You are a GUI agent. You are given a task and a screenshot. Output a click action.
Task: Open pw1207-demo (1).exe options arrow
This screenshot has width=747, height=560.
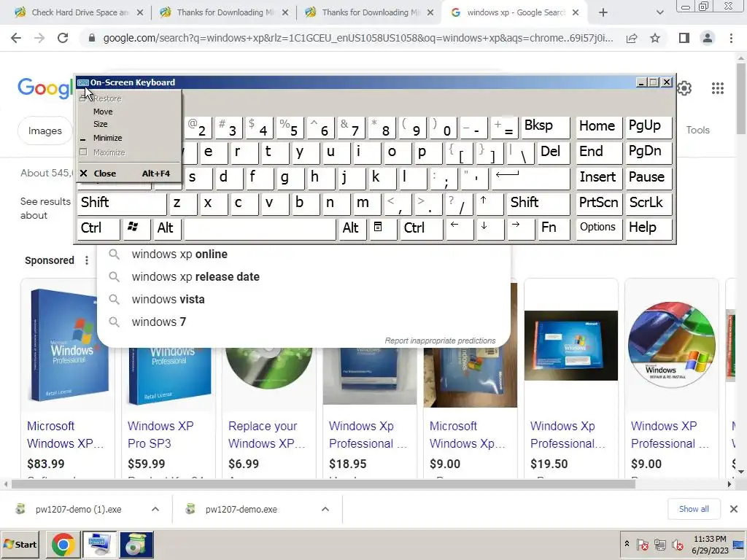click(155, 509)
